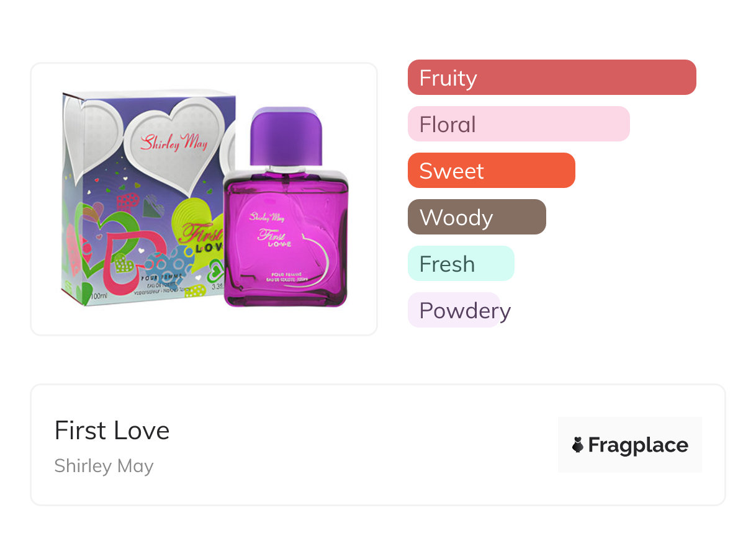Open the First Love perfume title
The height and width of the screenshot is (536, 756).
tap(112, 431)
